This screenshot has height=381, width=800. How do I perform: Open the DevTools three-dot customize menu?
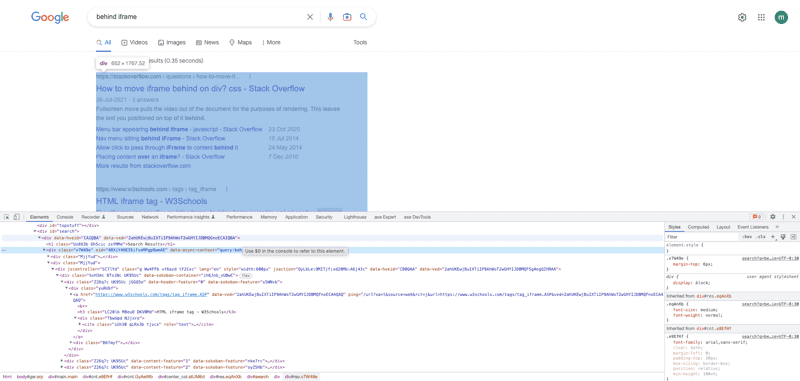tap(783, 217)
